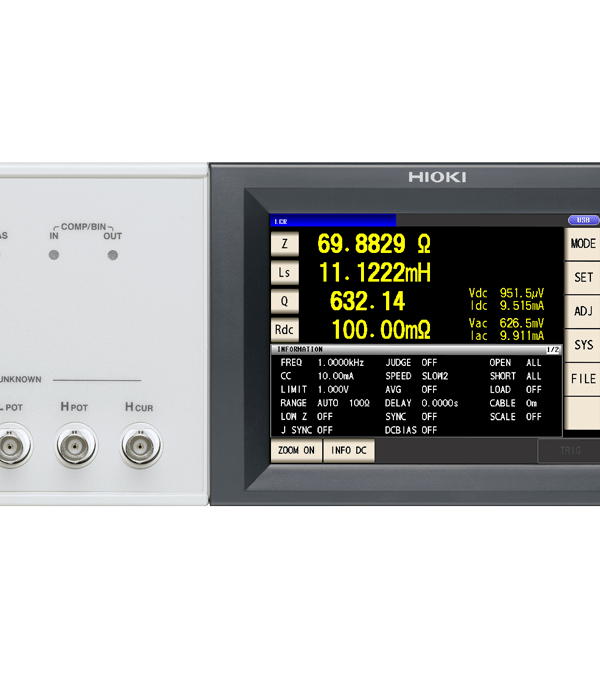Select the Ls parameter key
Image resolution: width=600 pixels, height=694 pixels.
click(x=285, y=273)
